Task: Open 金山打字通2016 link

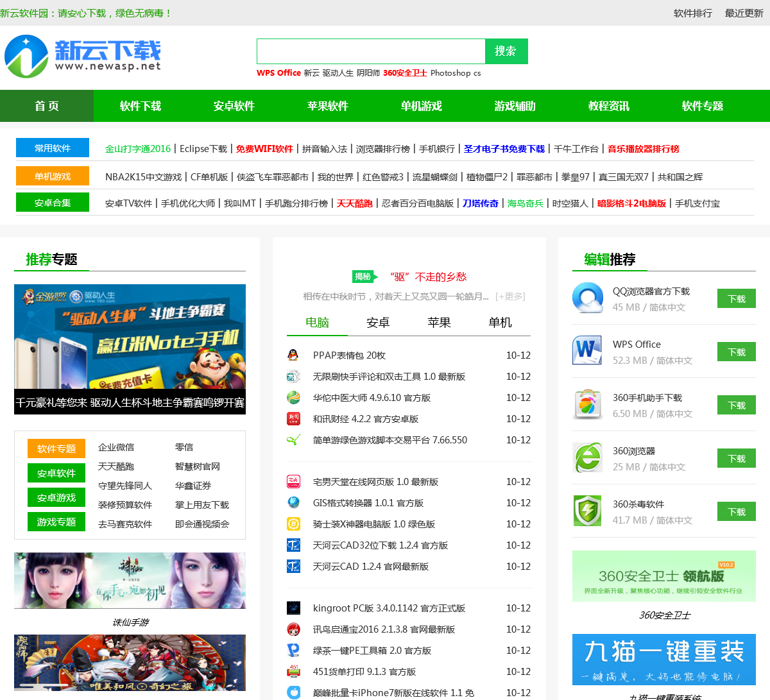Action: pyautogui.click(x=138, y=149)
